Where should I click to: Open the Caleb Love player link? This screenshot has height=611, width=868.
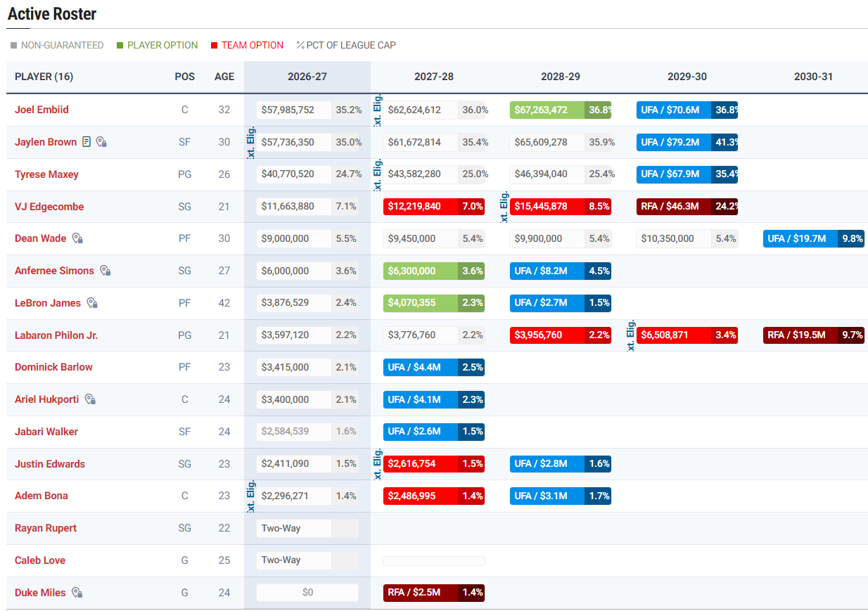point(41,560)
